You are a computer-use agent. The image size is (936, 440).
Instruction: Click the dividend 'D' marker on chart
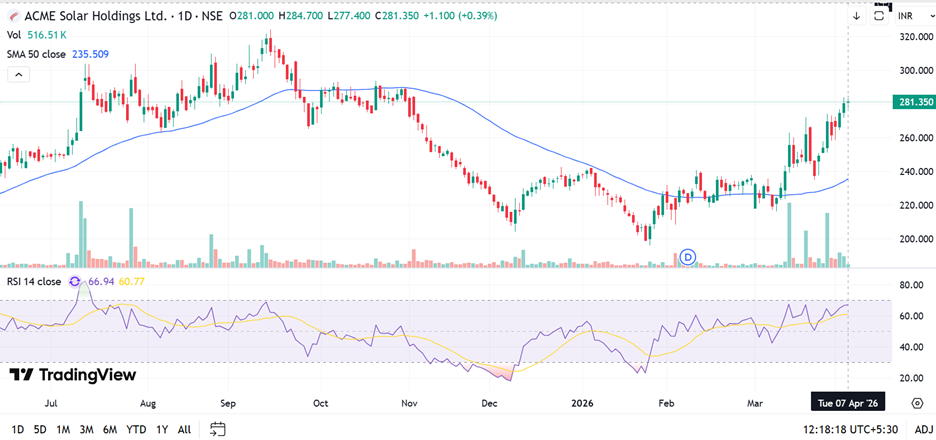click(687, 258)
